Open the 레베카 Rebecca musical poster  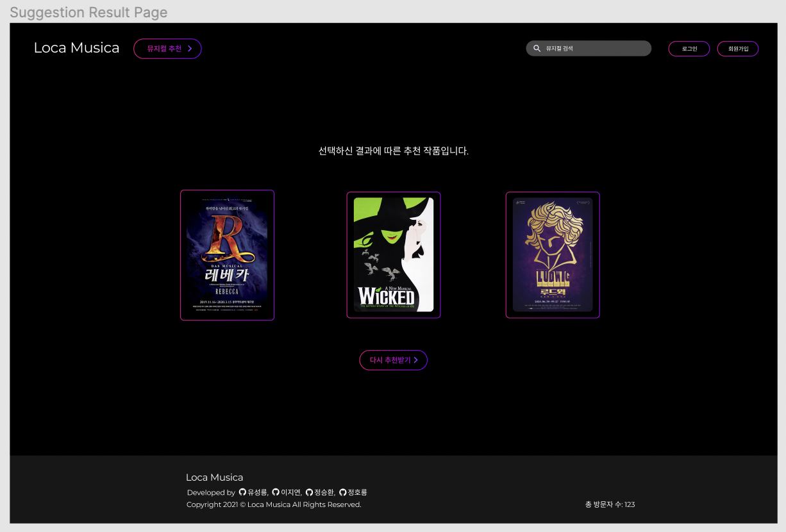click(x=227, y=255)
